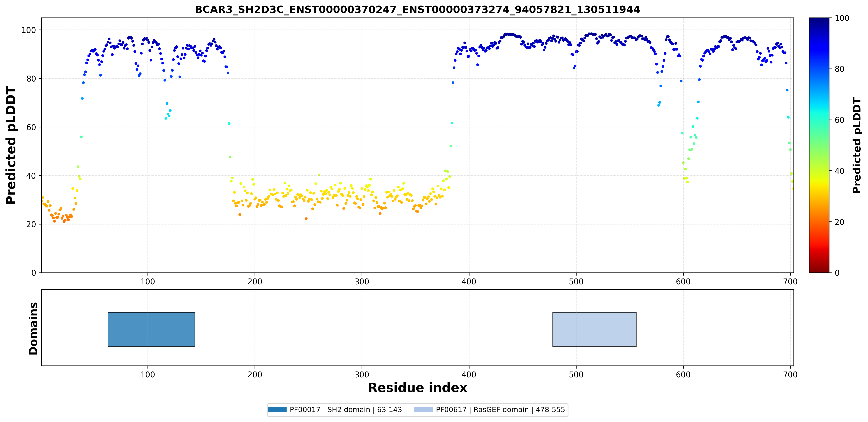Click the 600 tick label under domains panel
The height and width of the screenshot is (422, 868).
[683, 375]
